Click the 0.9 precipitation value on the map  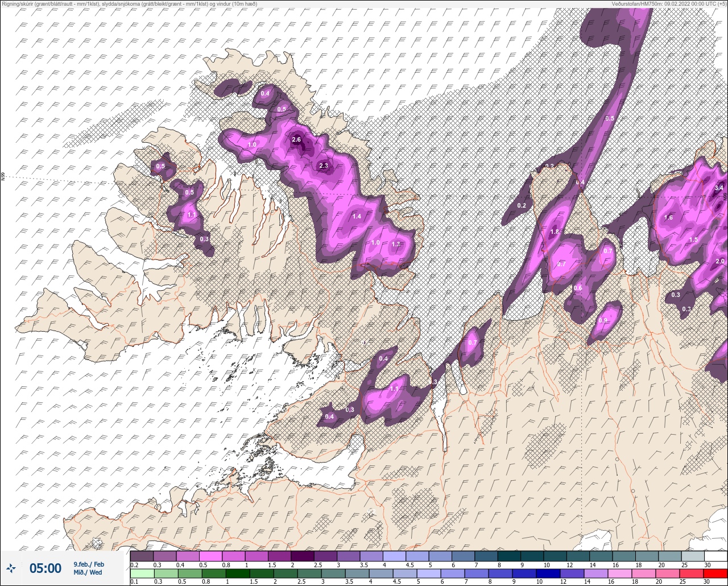click(x=603, y=320)
